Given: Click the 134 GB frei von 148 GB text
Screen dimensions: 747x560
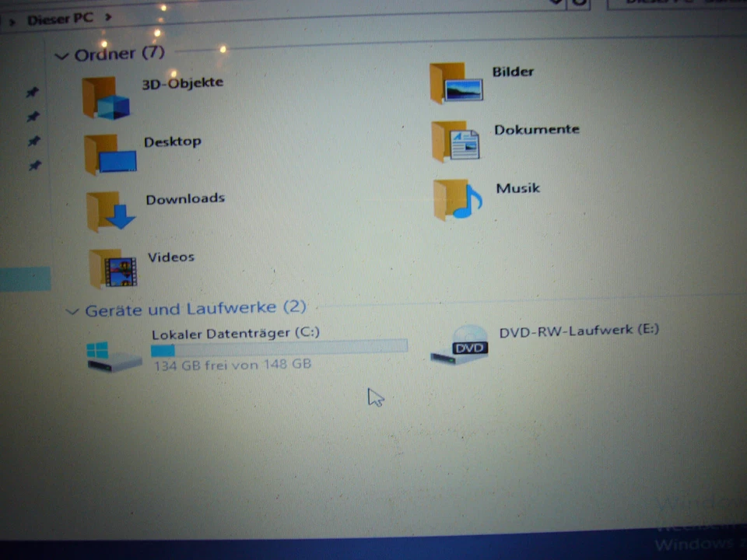Looking at the screenshot, I should click(231, 364).
